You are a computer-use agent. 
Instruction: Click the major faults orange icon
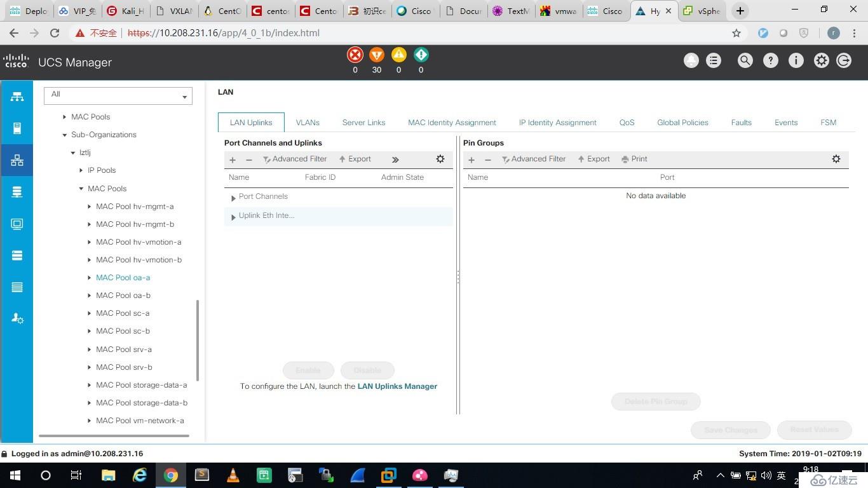377,55
